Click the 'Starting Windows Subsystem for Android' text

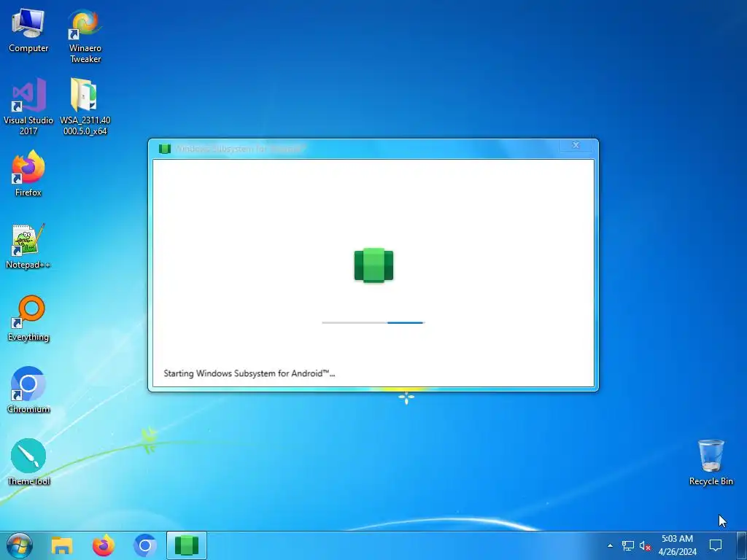249,373
